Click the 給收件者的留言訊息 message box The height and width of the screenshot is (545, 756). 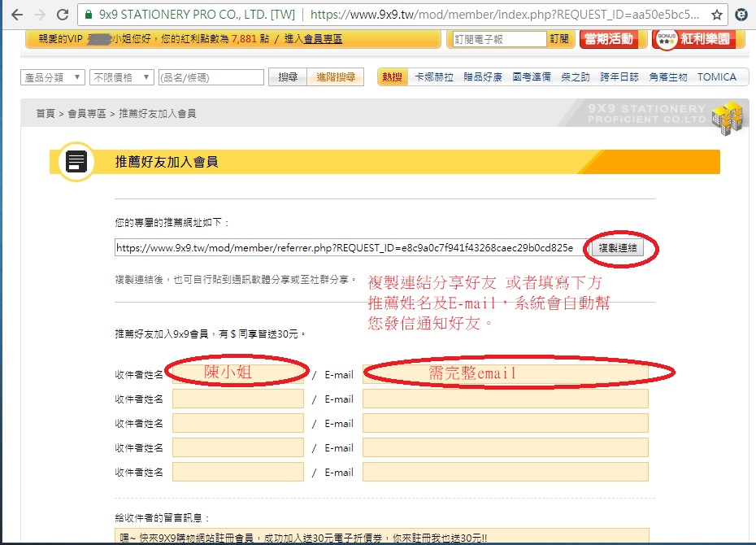coord(382,536)
